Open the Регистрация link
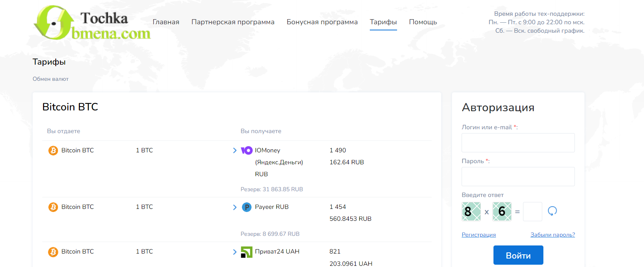 (478, 235)
